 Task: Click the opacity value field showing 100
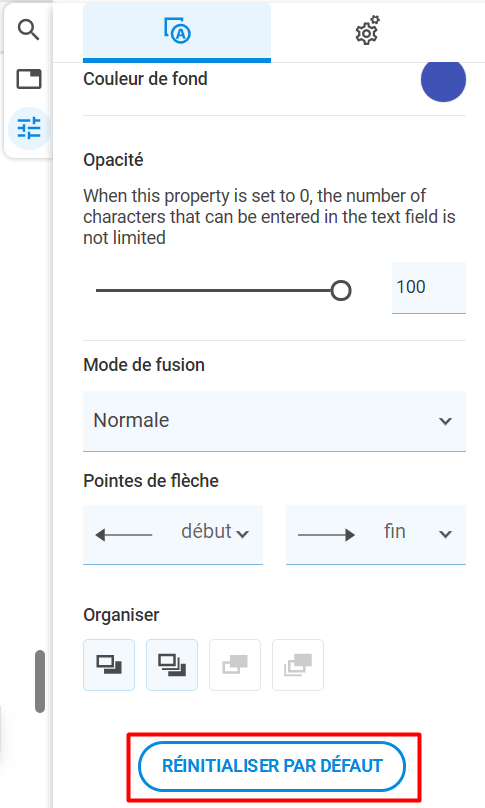click(429, 288)
